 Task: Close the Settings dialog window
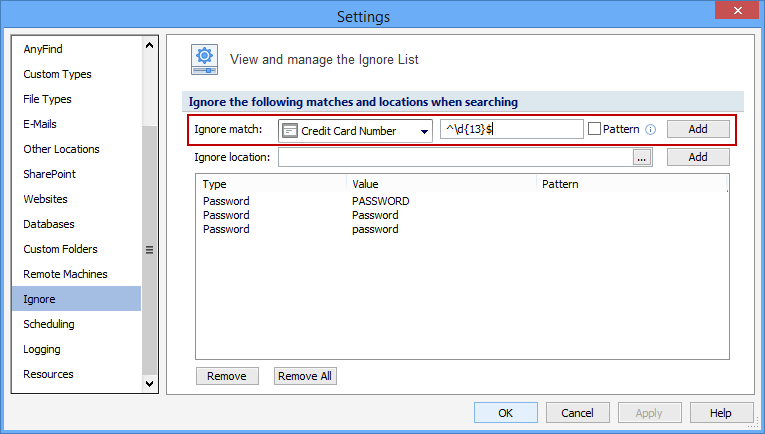click(737, 11)
